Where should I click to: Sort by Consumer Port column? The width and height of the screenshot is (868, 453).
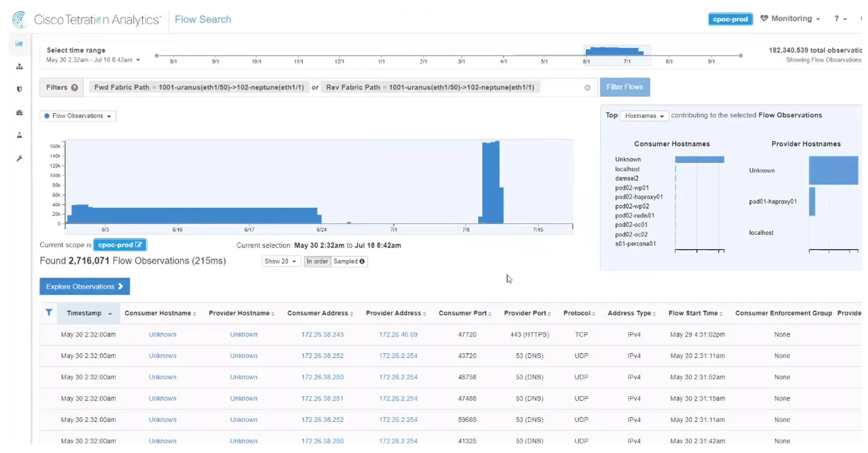click(465, 313)
